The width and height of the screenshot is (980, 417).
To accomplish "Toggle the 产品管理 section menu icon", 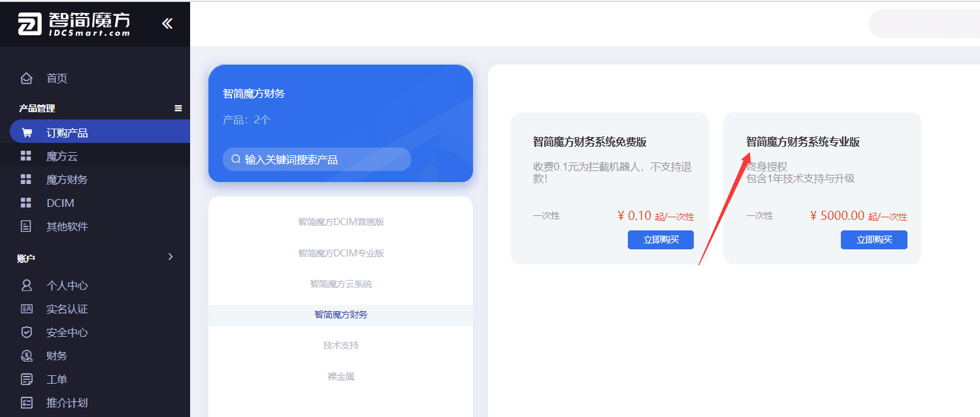I will click(178, 108).
